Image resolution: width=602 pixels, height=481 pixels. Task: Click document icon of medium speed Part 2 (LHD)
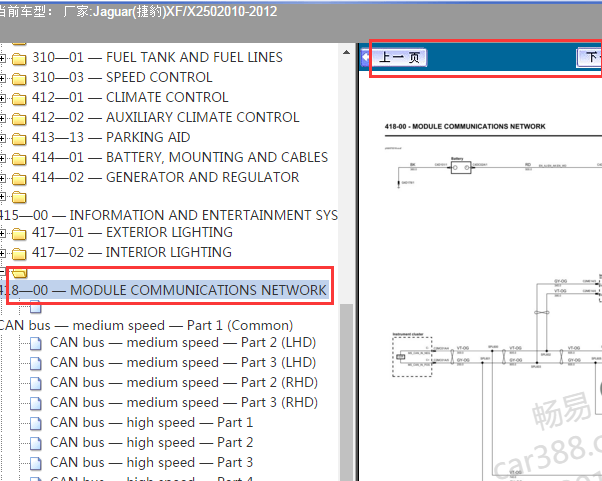tap(36, 343)
